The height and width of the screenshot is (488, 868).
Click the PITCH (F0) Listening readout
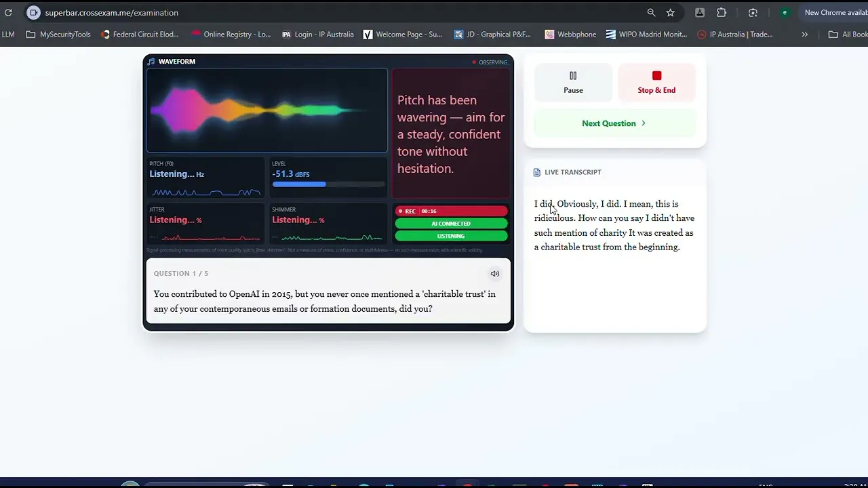pyautogui.click(x=177, y=174)
